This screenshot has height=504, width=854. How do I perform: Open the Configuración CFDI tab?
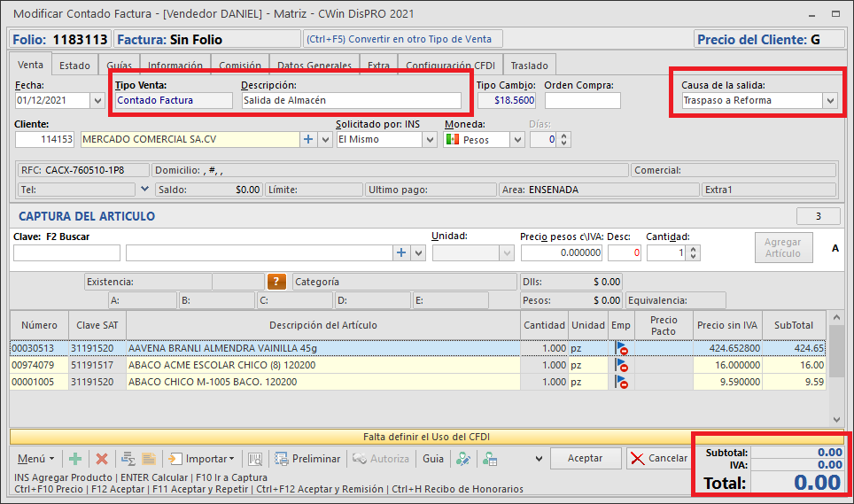[x=450, y=66]
